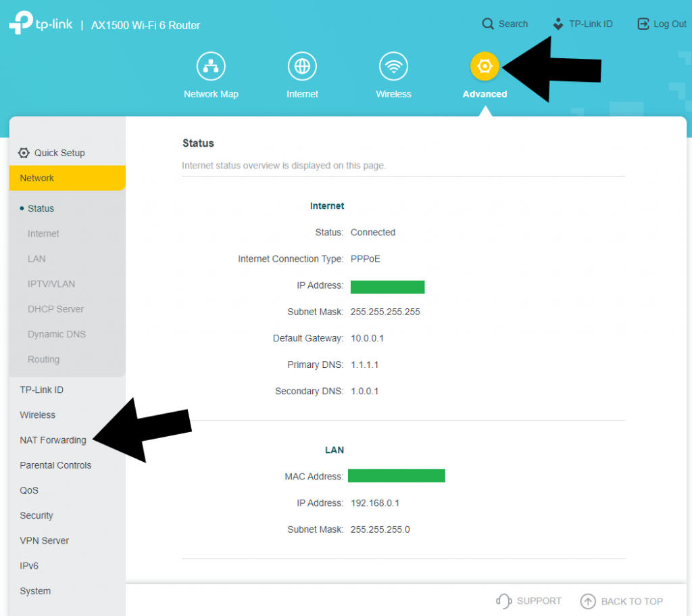Open the DHCP Server menu item
Image resolution: width=692 pixels, height=616 pixels.
click(55, 309)
